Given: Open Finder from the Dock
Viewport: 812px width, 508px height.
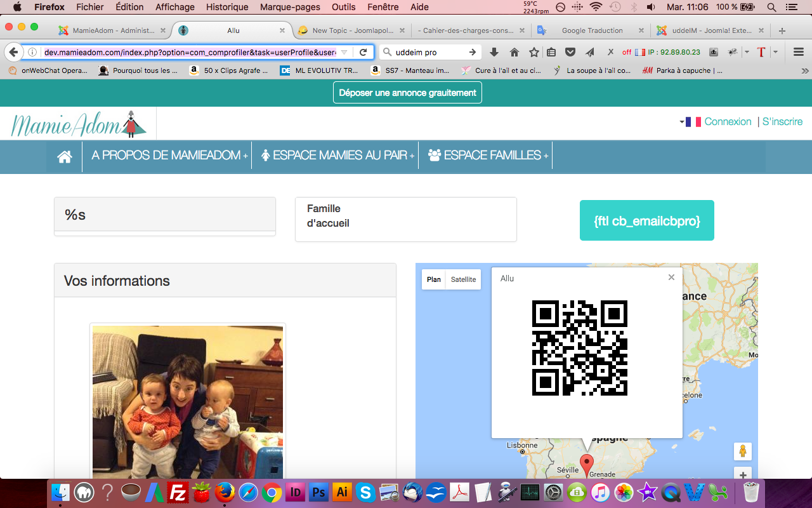Looking at the screenshot, I should click(61, 491).
